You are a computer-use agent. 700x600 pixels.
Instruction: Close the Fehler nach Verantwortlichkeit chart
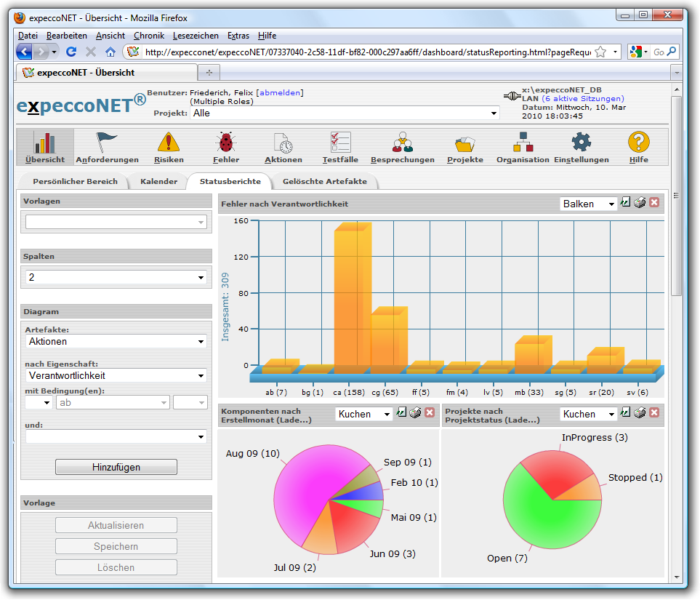[x=654, y=203]
